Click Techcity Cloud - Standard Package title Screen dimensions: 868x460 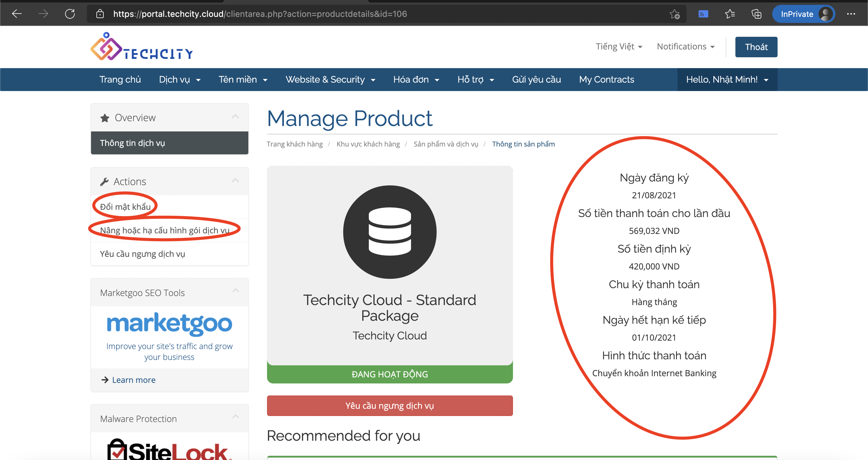point(390,308)
